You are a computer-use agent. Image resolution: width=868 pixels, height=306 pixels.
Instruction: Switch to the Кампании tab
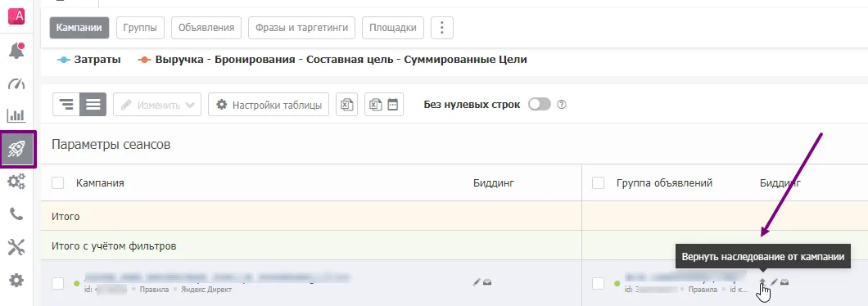pos(79,28)
